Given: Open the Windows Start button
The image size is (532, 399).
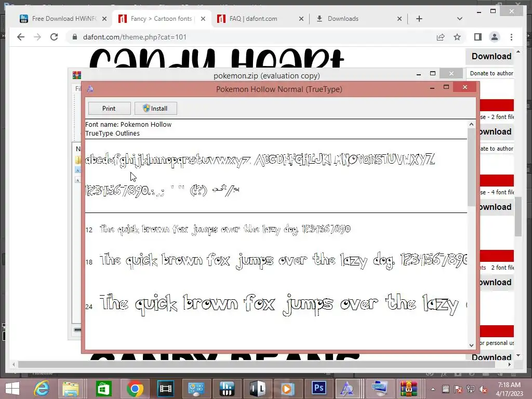Looking at the screenshot, I should click(x=12, y=389).
